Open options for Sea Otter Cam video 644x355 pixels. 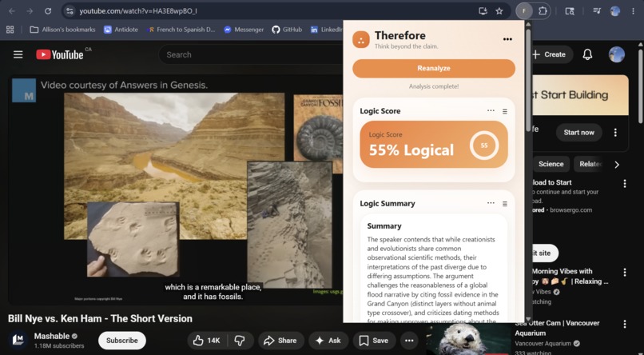pos(625,324)
